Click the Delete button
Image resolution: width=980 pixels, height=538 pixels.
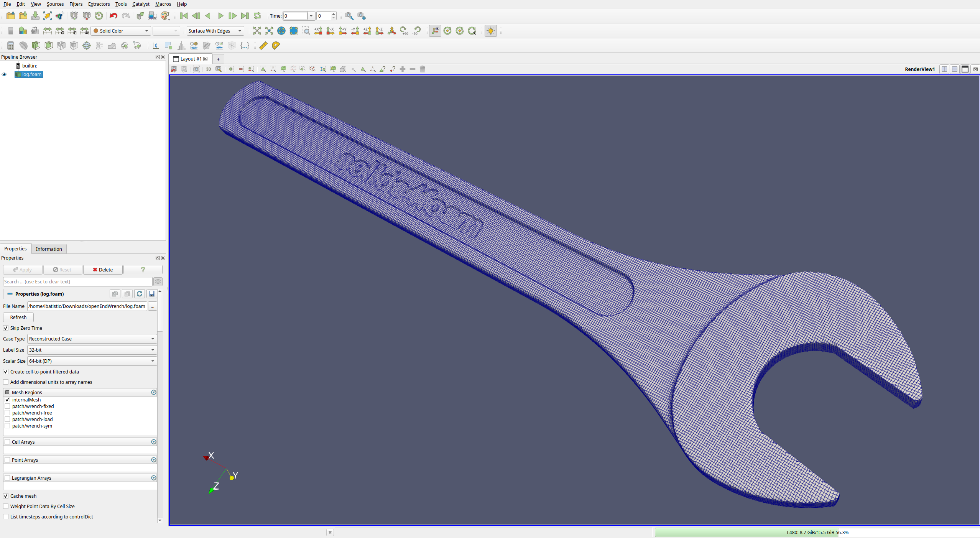[103, 270]
